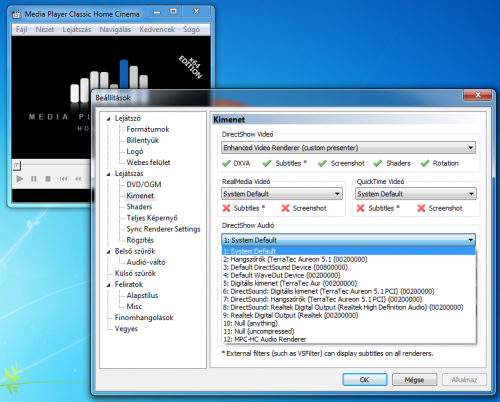Screen dimensions: 500x402
Task: Open the QuickTime Videó dropdown
Action: point(416,194)
